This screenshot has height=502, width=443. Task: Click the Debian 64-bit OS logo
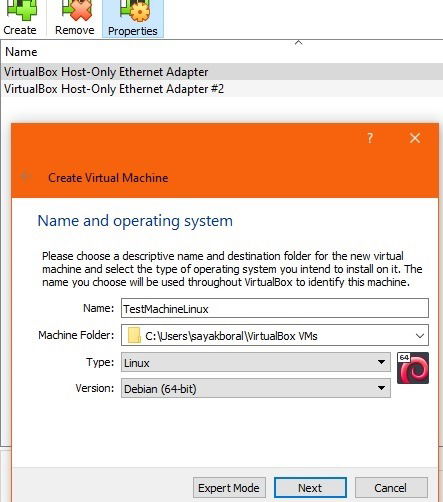(413, 368)
